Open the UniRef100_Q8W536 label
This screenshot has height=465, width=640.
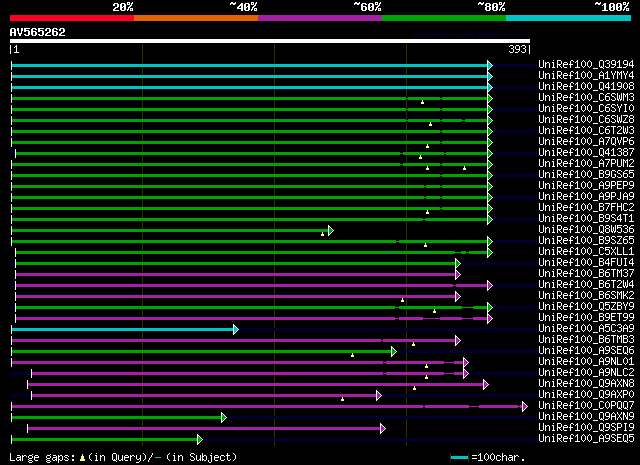[x=586, y=230]
